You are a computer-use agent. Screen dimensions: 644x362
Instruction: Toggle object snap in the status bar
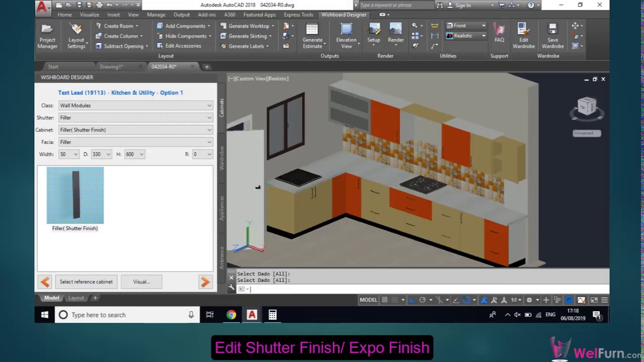(466, 300)
